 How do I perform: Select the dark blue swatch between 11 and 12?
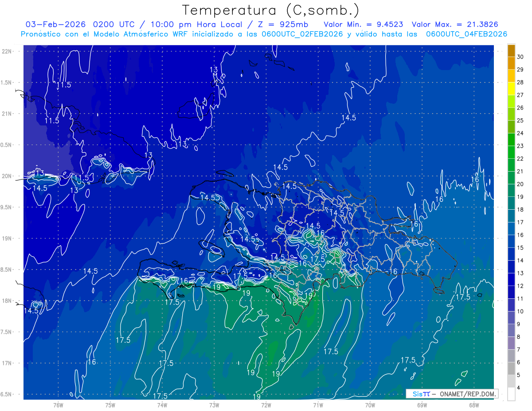pyautogui.click(x=511, y=292)
